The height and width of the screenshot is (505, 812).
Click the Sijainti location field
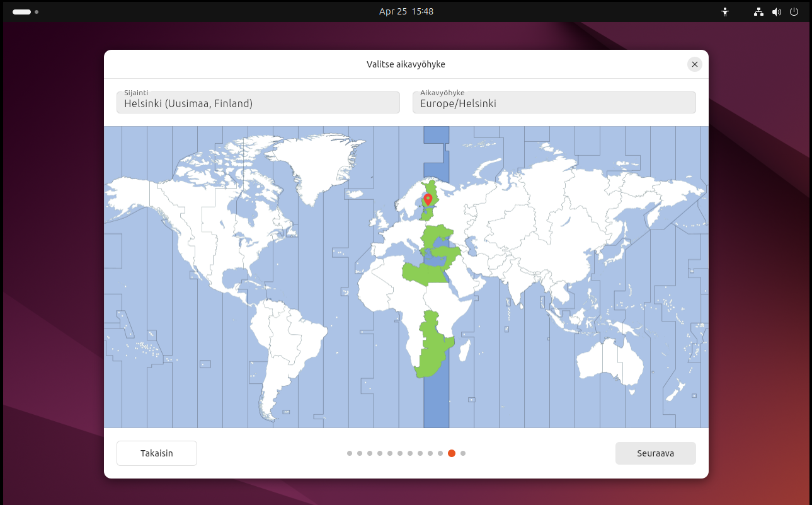tap(258, 103)
